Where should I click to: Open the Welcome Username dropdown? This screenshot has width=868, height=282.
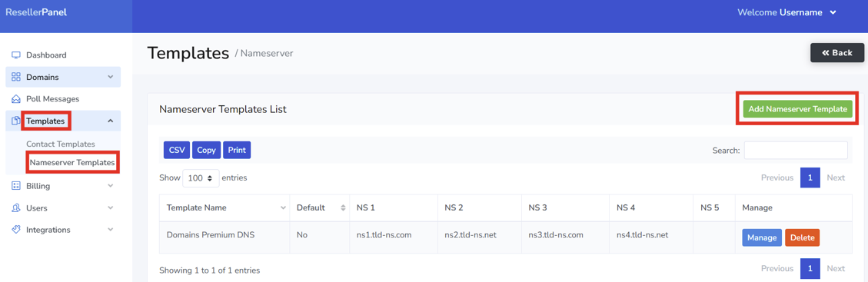pos(787,12)
